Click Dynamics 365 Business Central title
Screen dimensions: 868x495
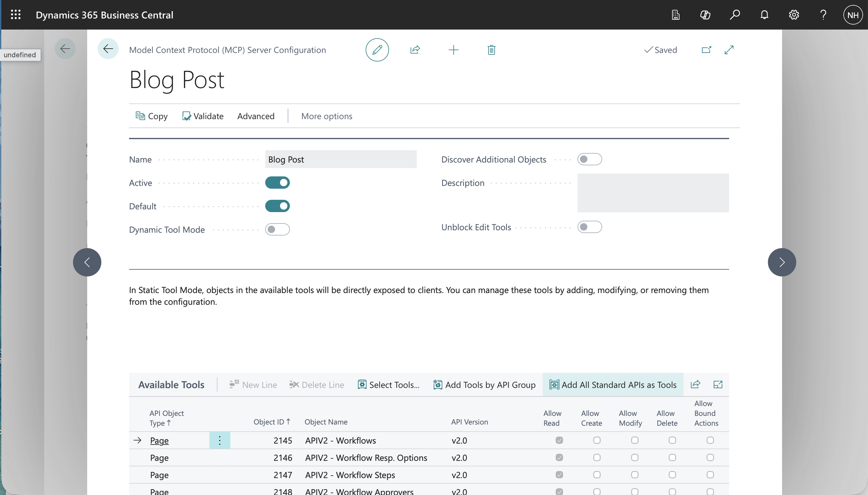[104, 15]
